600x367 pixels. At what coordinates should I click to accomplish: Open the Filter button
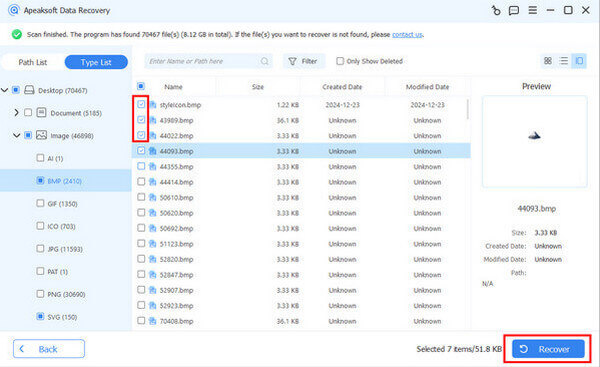pyautogui.click(x=304, y=61)
